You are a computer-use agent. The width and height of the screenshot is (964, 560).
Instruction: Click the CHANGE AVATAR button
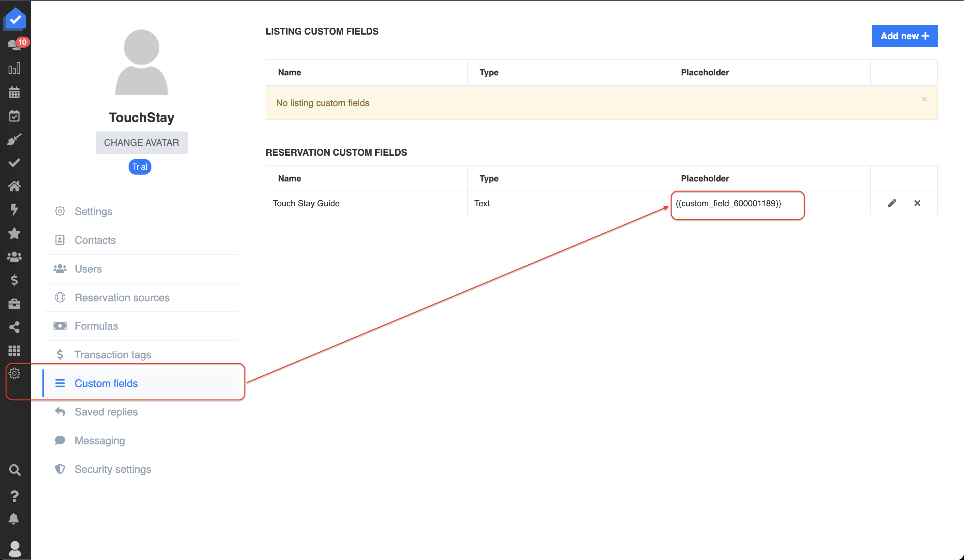tap(141, 143)
